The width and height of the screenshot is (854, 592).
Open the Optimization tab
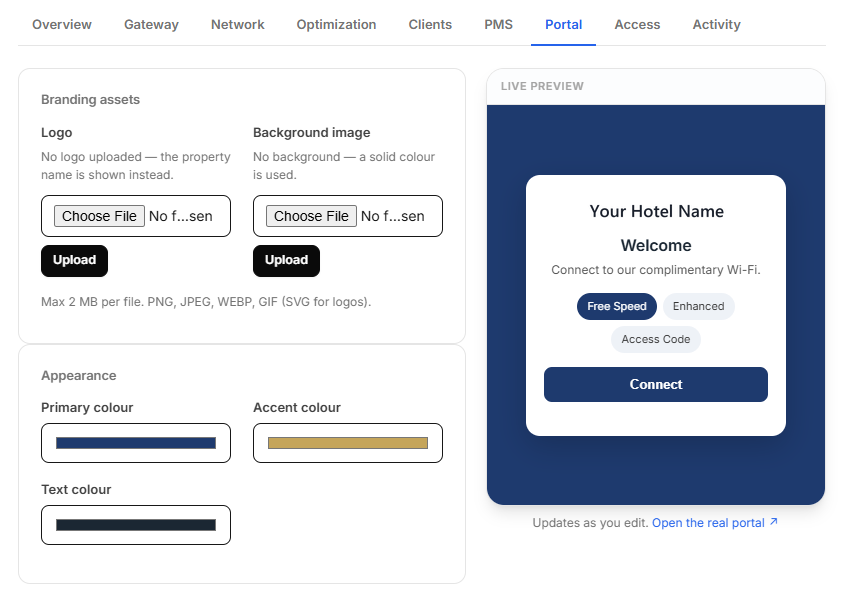click(336, 25)
